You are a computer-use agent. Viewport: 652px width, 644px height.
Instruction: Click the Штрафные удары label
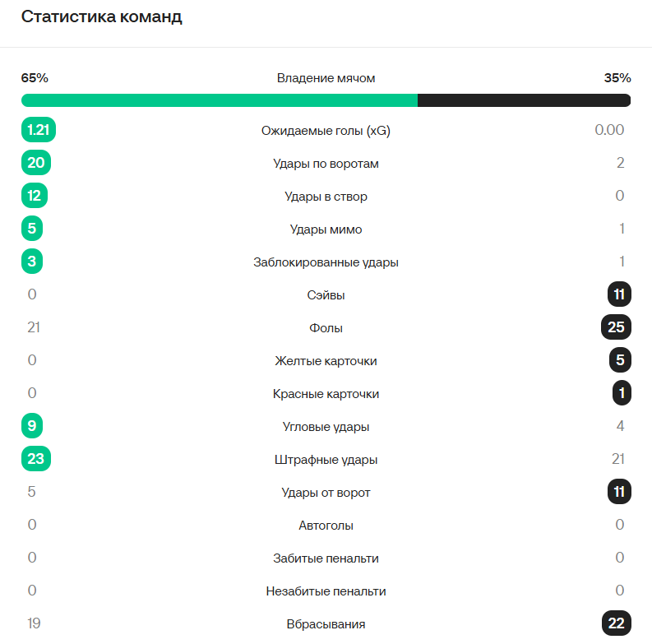coord(326,460)
